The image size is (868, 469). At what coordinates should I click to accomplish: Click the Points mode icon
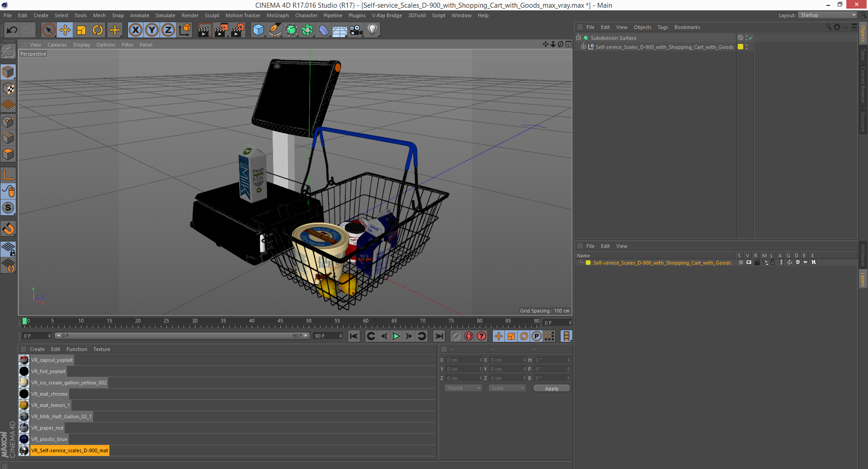click(x=8, y=122)
